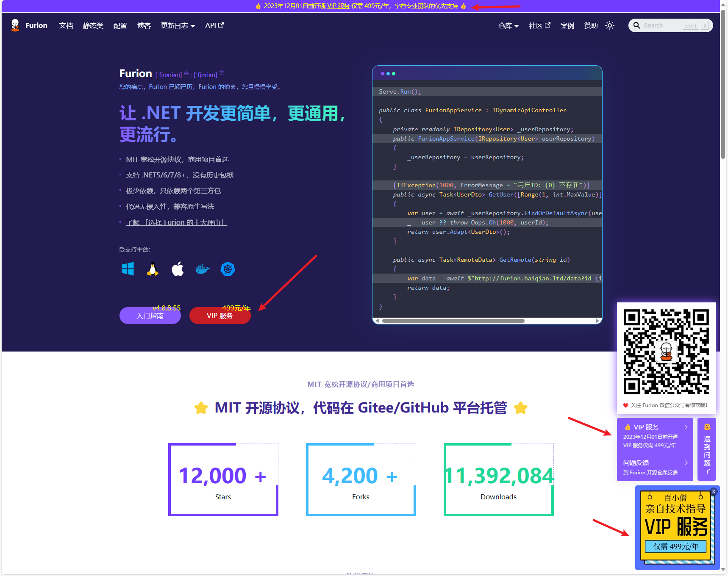Viewport: 728px width, 576px height.
Task: Click the emoji icon above 遇到问题了
Action: pyautogui.click(x=707, y=427)
